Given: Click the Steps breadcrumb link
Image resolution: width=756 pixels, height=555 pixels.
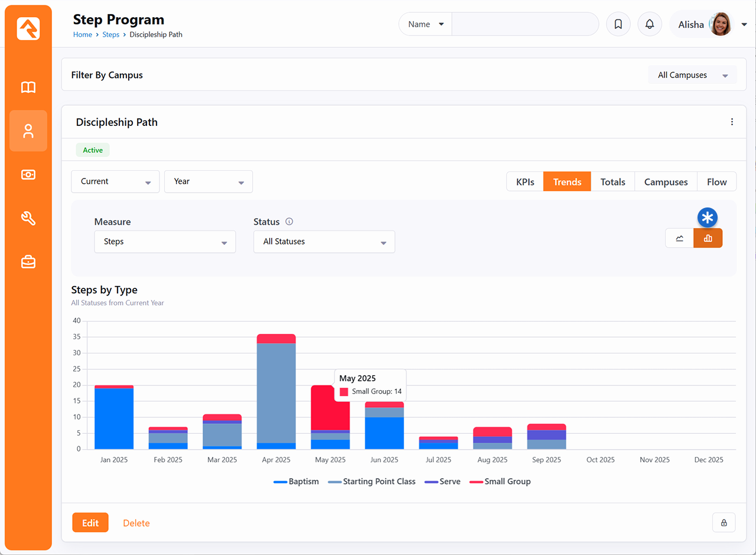Looking at the screenshot, I should pyautogui.click(x=110, y=35).
